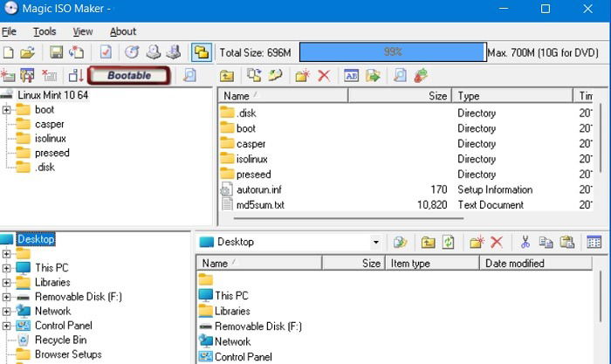Expand Removable Disk (F:) in the tree
This screenshot has width=611, height=364.
(x=6, y=297)
